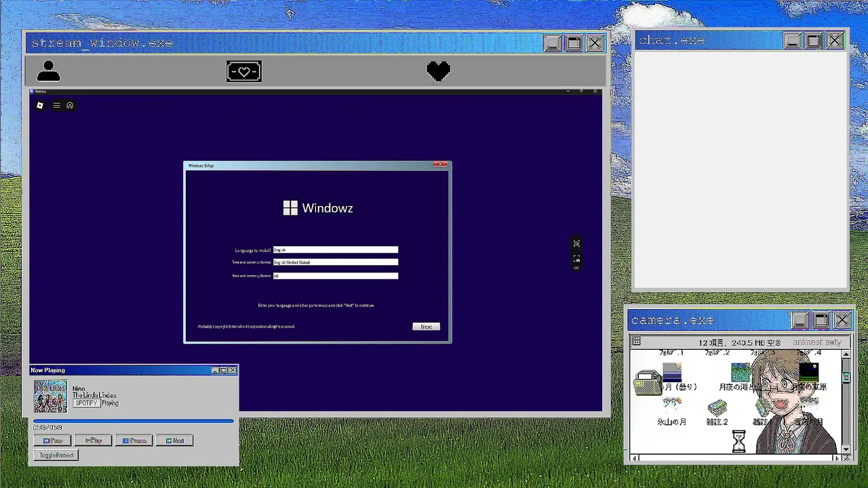868x488 pixels.
Task: Click the scroll-up arrow in camera.exe
Action: tap(846, 354)
